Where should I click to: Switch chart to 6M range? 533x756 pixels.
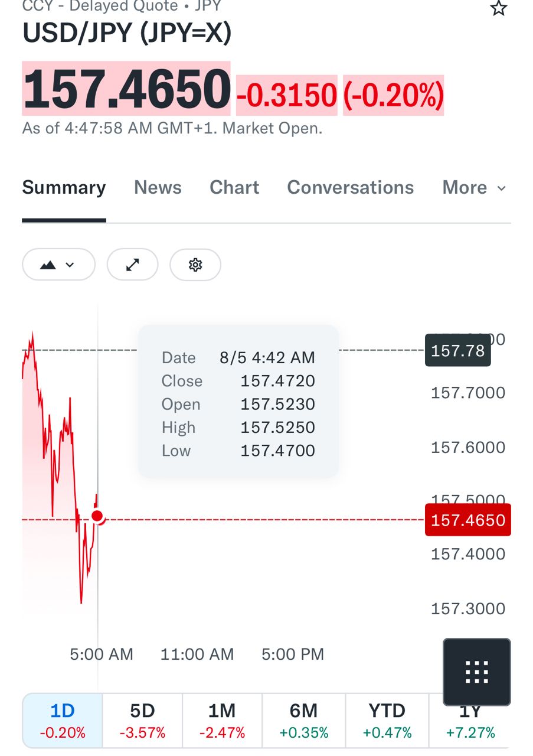click(303, 721)
